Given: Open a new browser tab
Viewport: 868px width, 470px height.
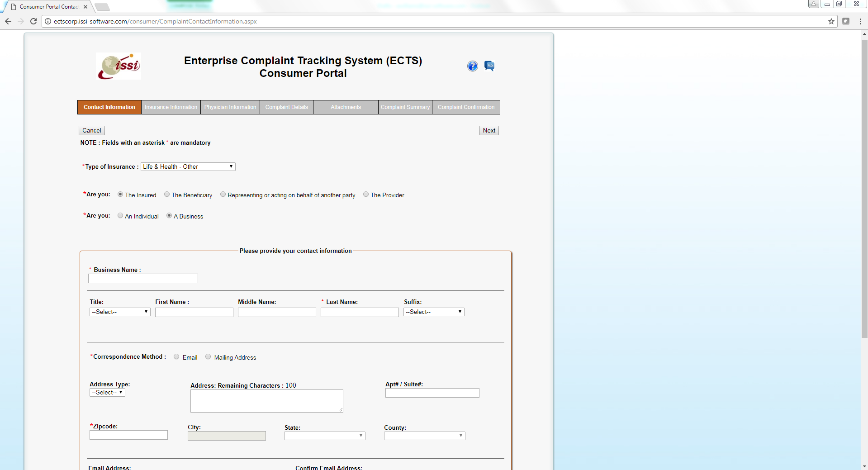Looking at the screenshot, I should (x=102, y=7).
